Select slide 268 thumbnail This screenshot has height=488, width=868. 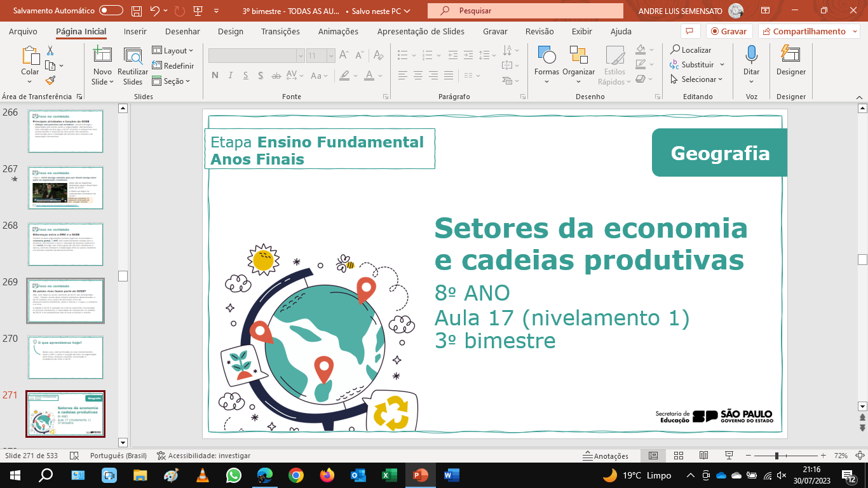pos(65,244)
